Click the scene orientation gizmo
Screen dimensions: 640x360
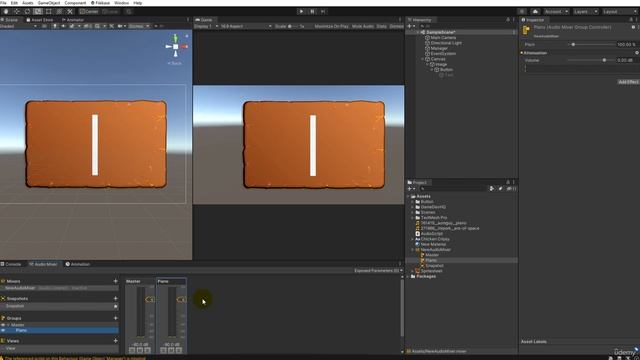(176, 46)
